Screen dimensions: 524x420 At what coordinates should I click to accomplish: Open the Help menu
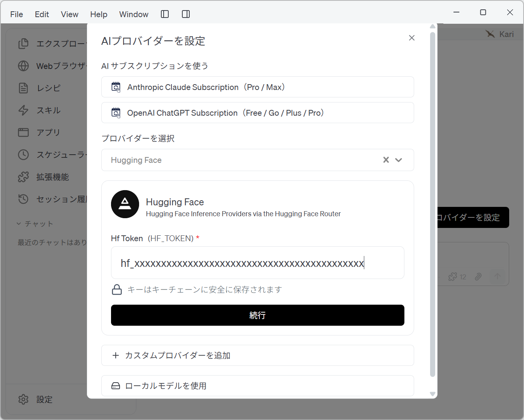point(99,14)
